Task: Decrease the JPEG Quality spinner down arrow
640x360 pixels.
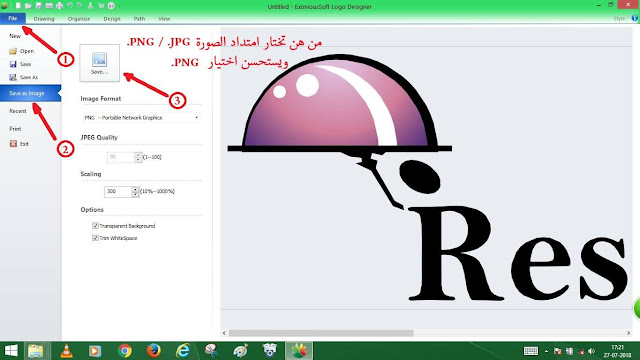Action: click(138, 160)
